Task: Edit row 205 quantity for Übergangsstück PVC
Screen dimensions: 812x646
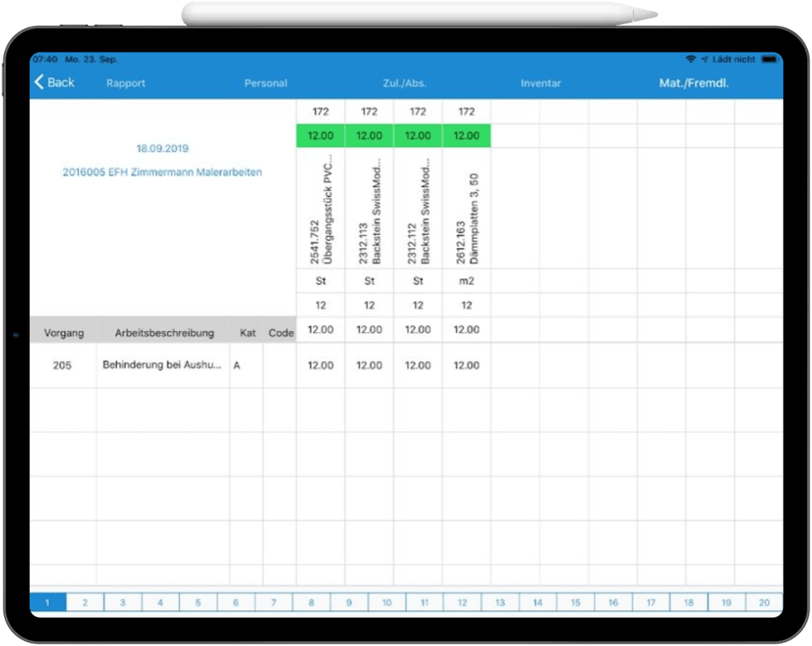Action: (320, 365)
